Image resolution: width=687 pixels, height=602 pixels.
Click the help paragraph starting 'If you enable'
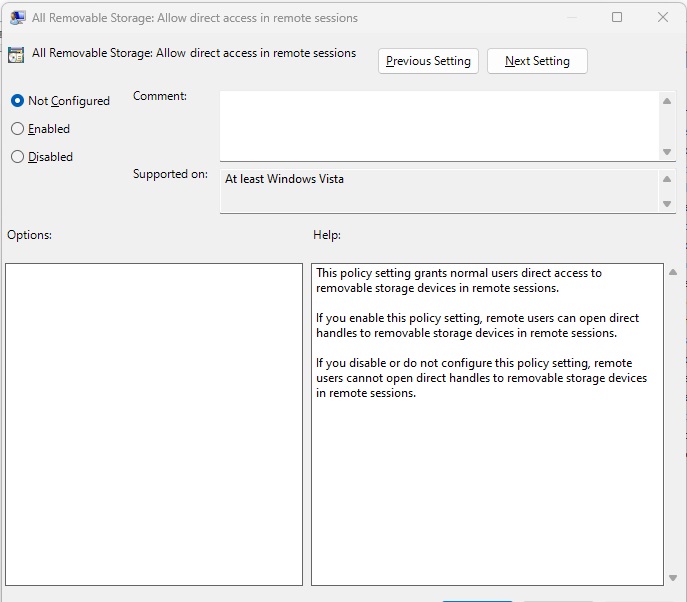pyautogui.click(x=478, y=326)
